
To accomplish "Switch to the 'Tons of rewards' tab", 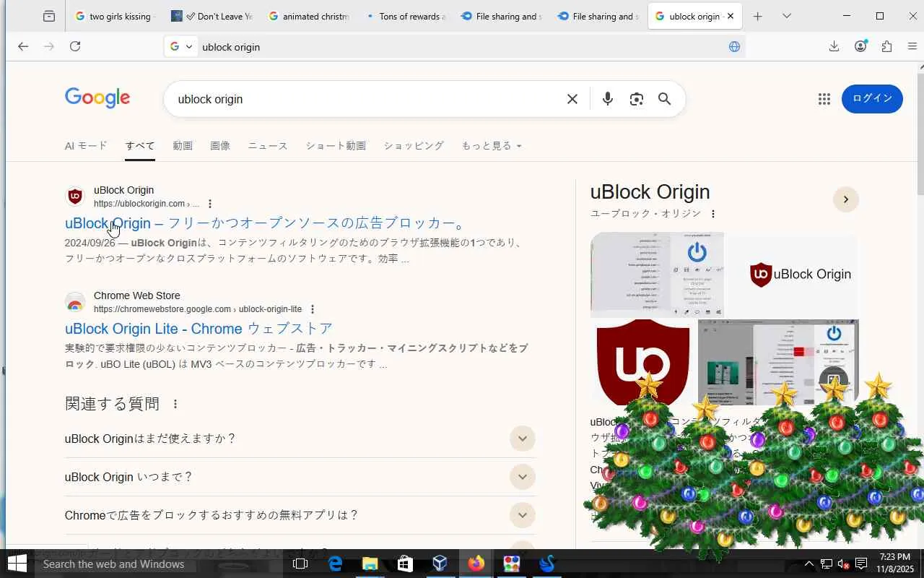I will (x=406, y=16).
